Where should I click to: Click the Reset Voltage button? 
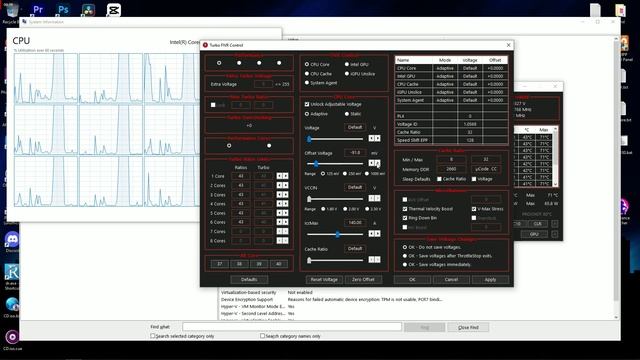(324, 280)
